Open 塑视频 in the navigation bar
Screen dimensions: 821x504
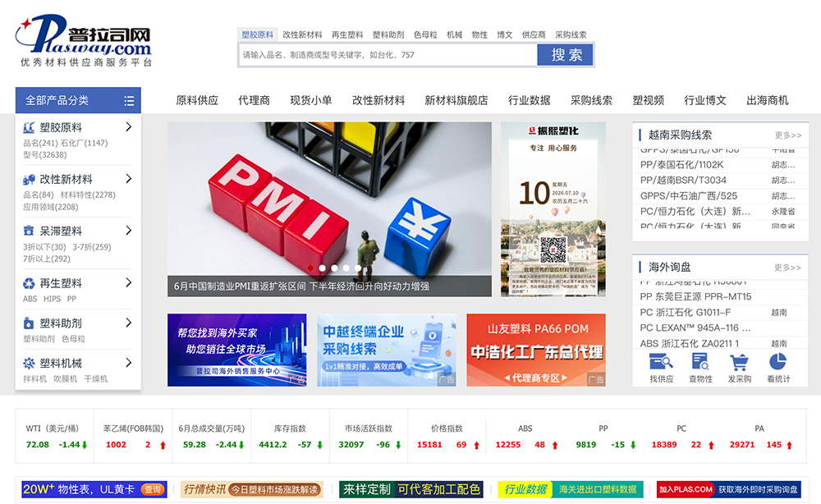(x=649, y=100)
